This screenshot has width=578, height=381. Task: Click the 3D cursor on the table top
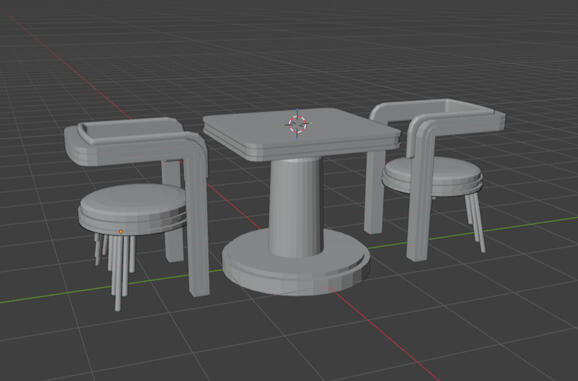(x=298, y=124)
